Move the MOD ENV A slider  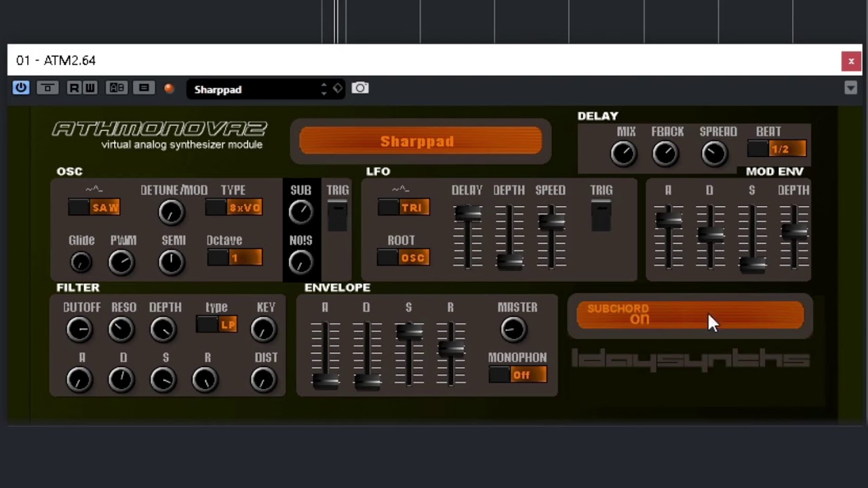(669, 220)
